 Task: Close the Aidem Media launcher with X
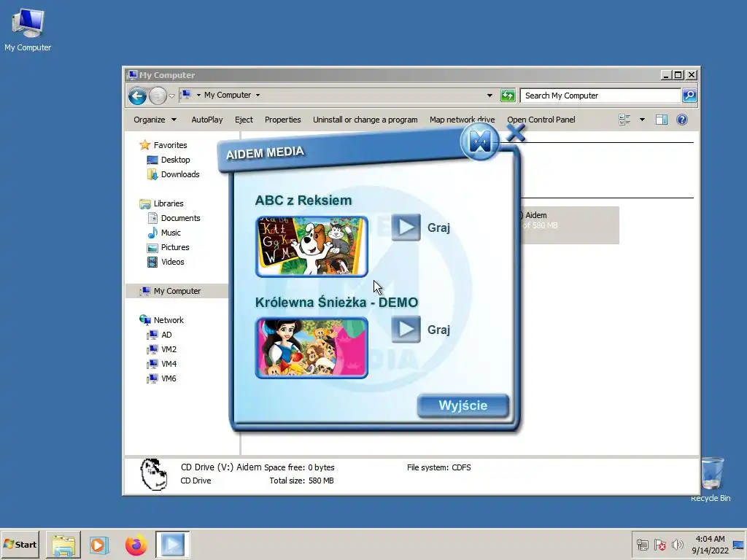tap(516, 133)
